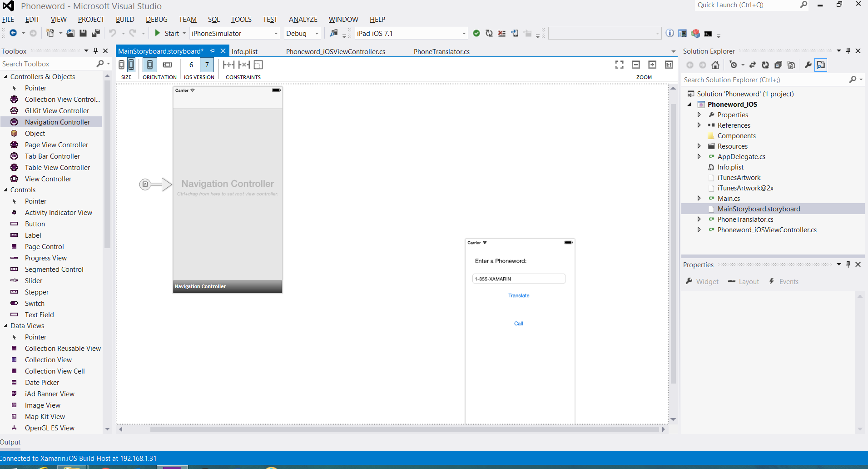
Task: Click the Solution Explorer Home icon
Action: click(x=715, y=65)
